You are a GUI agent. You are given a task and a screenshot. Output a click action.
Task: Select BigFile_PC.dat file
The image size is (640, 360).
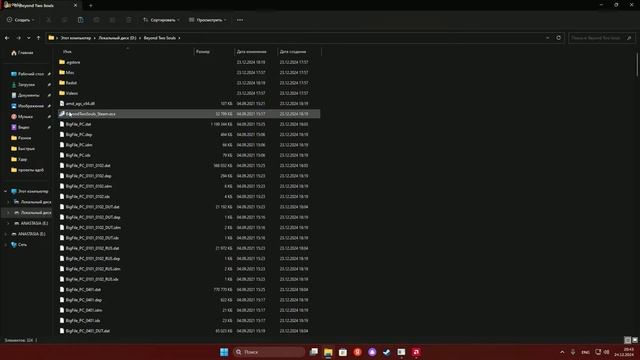coord(78,124)
